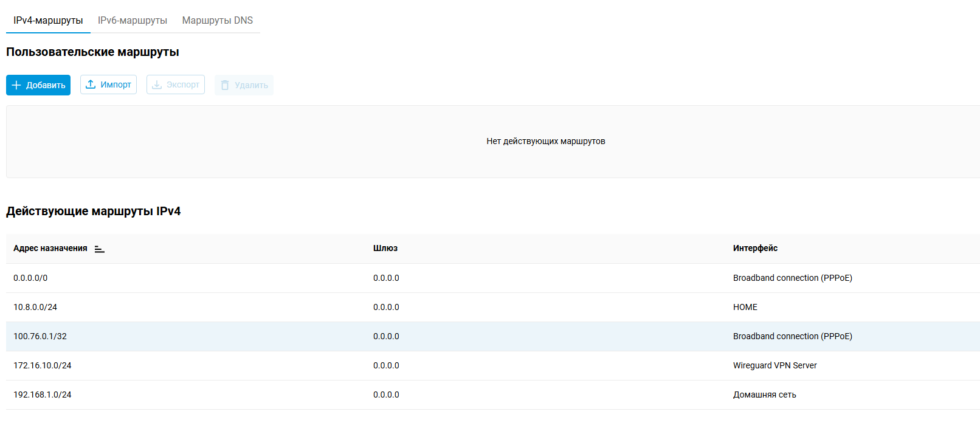
Task: Click the HOME interface cell
Action: [x=745, y=307]
